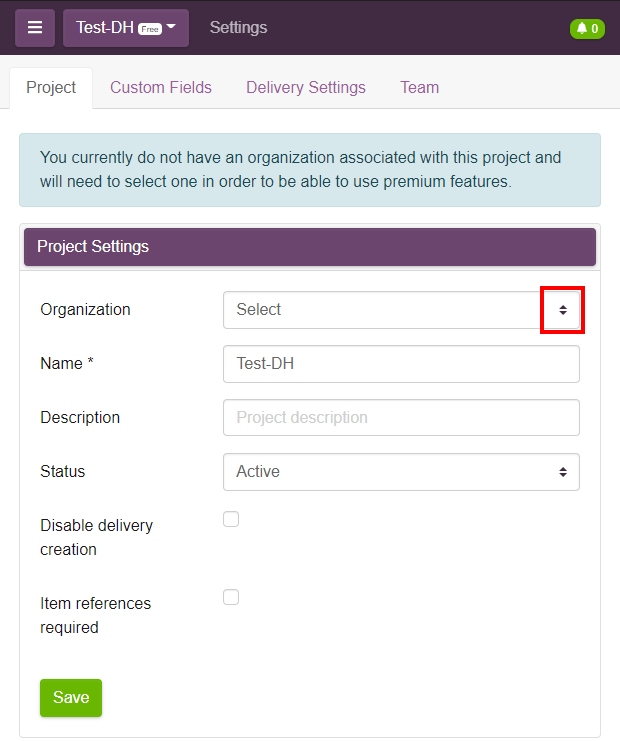Click the Free plan badge
The image size is (620, 741).
click(150, 29)
